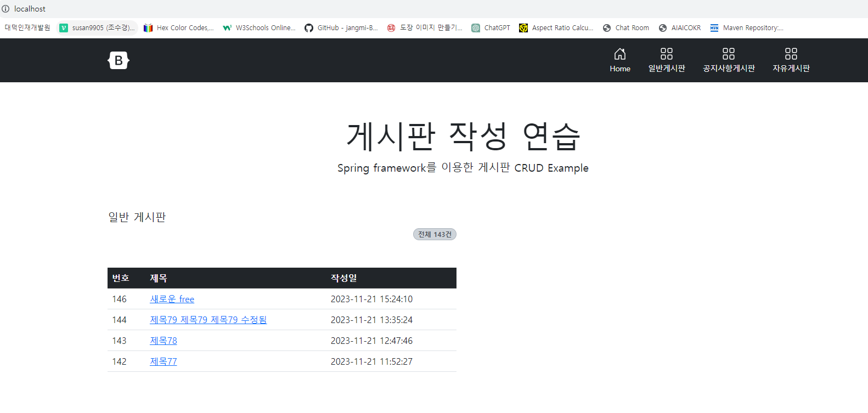Screen dimensions: 868x413
Task: Open the GitHub - jangmi-B bookmark text
Action: (348, 28)
